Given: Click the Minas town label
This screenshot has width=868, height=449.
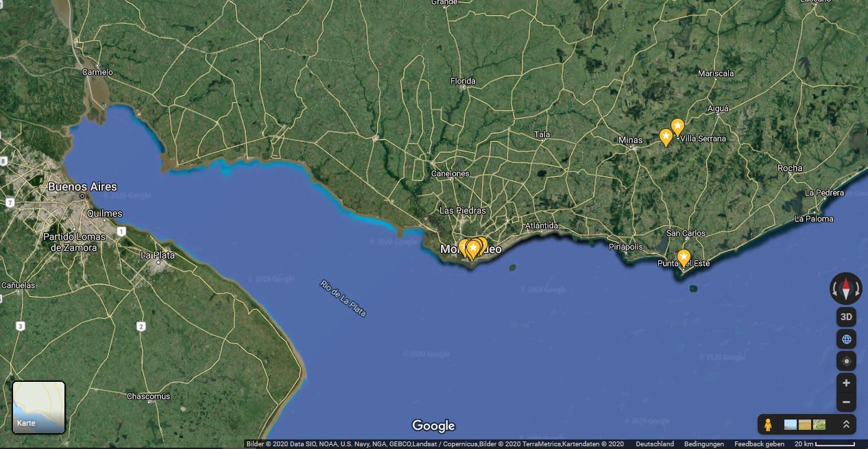Looking at the screenshot, I should 630,140.
